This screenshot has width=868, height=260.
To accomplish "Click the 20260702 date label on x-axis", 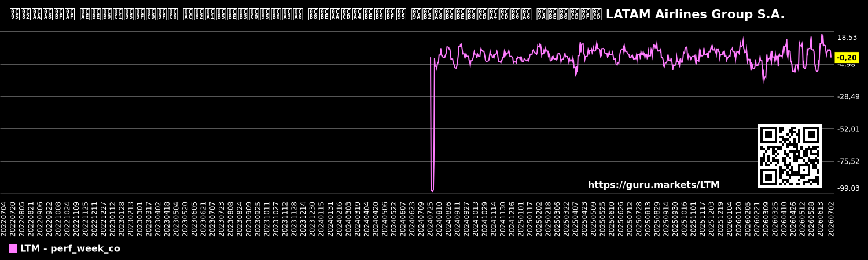I will pyautogui.click(x=831, y=218).
